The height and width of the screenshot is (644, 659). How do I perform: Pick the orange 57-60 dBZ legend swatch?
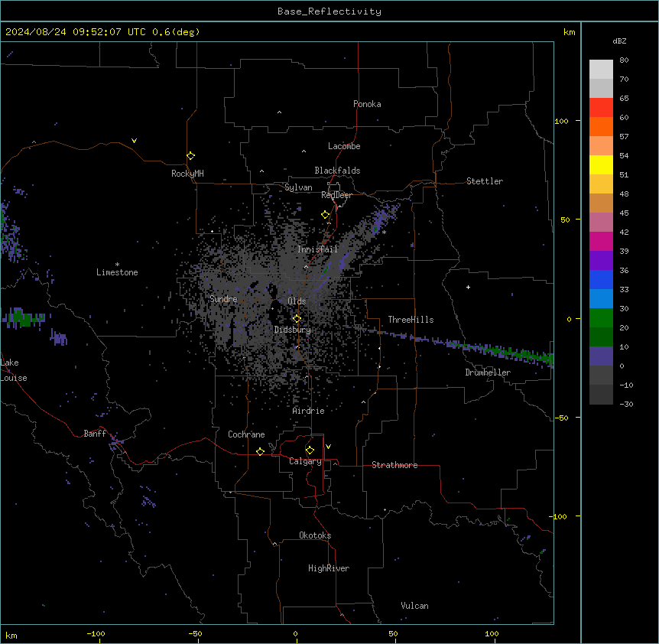click(601, 126)
